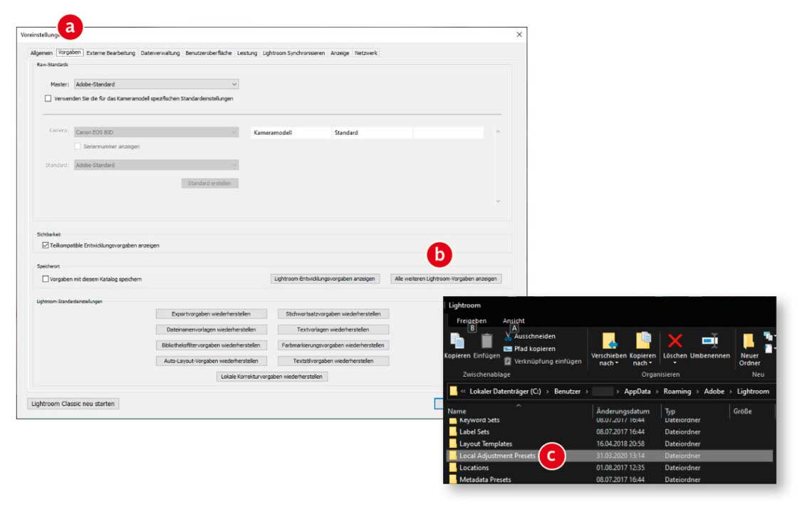The height and width of the screenshot is (512, 812).
Task: Click Roaming in the breadcrumb path
Action: (677, 392)
